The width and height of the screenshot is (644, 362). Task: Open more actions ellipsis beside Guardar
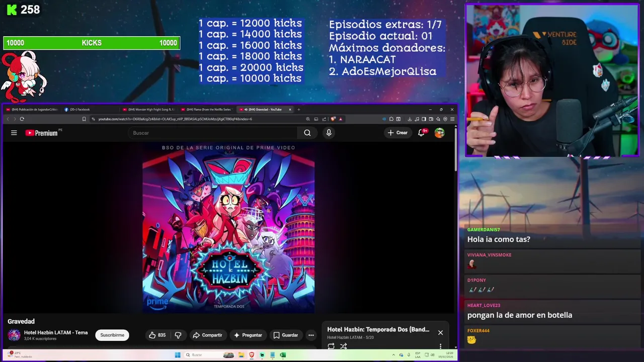[311, 335]
